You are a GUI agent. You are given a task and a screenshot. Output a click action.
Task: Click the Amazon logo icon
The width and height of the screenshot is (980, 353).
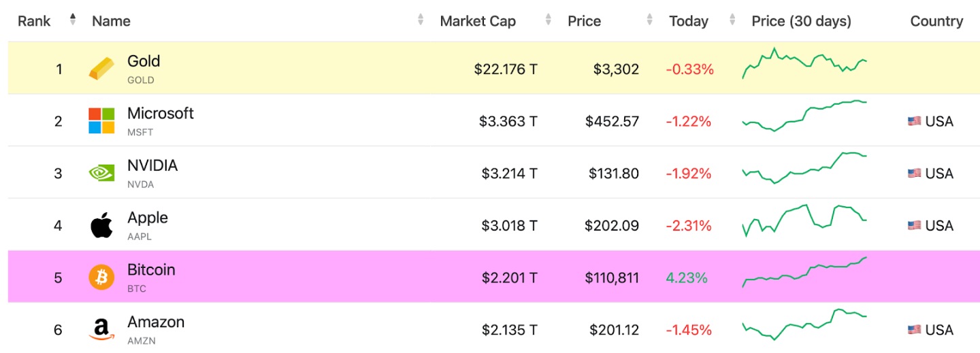point(102,330)
